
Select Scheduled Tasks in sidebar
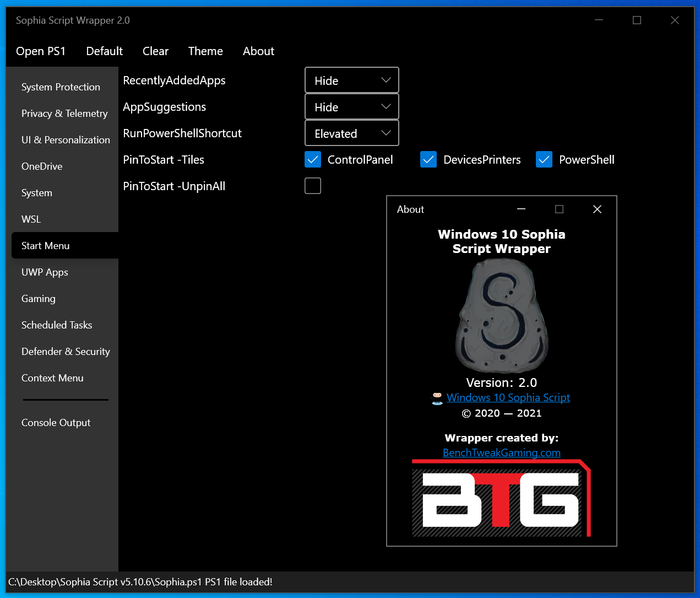click(65, 325)
